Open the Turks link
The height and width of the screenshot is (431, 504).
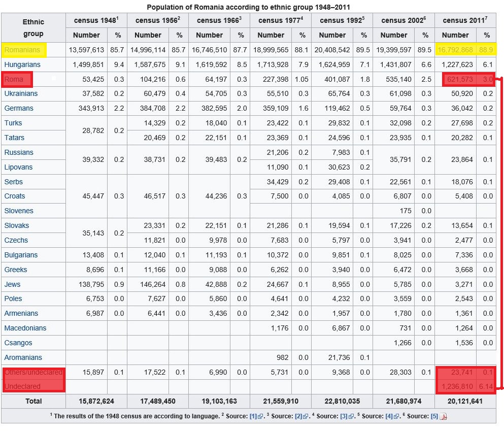click(13, 123)
